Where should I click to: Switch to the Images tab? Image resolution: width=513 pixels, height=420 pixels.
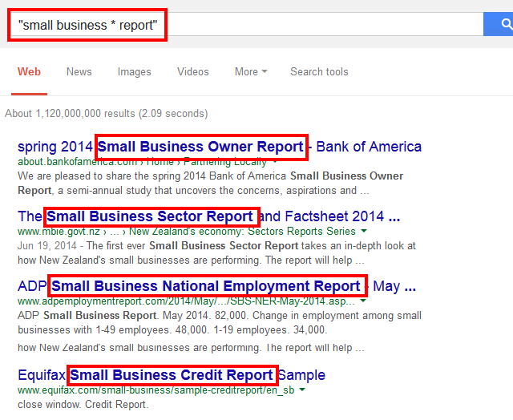pos(134,71)
